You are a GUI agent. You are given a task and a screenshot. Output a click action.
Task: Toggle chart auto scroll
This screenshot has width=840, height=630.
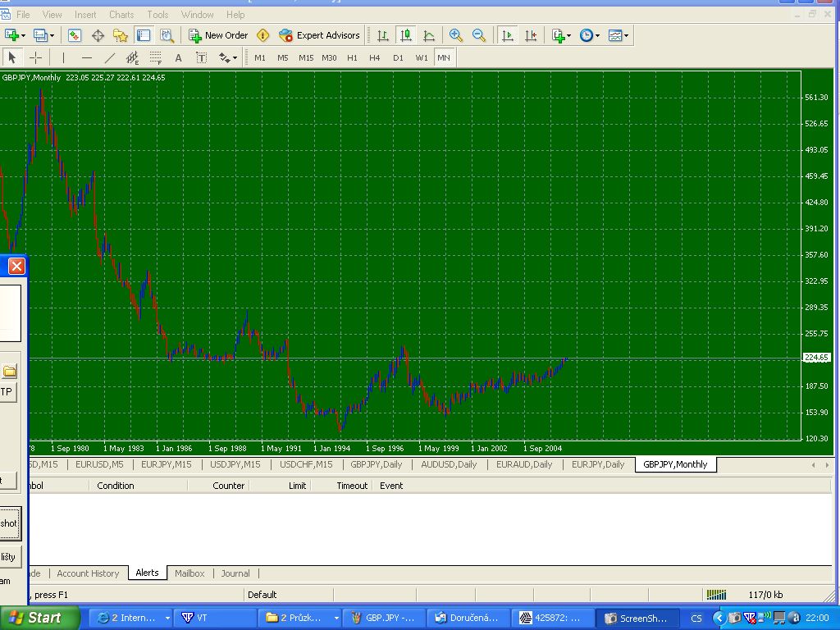point(508,35)
